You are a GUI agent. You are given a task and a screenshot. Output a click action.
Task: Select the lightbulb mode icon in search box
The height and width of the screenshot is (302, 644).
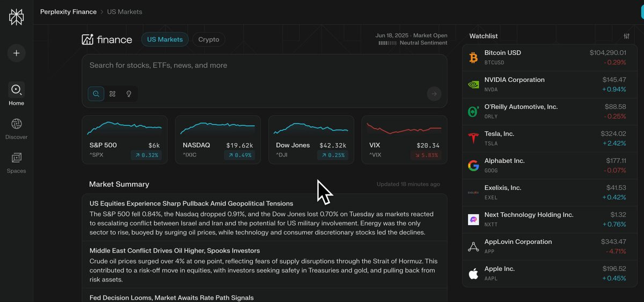click(129, 94)
